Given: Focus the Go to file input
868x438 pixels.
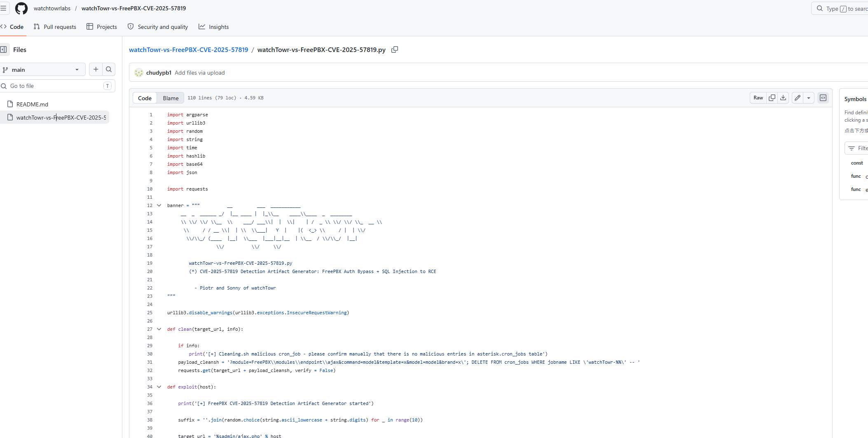Looking at the screenshot, I should pyautogui.click(x=57, y=86).
